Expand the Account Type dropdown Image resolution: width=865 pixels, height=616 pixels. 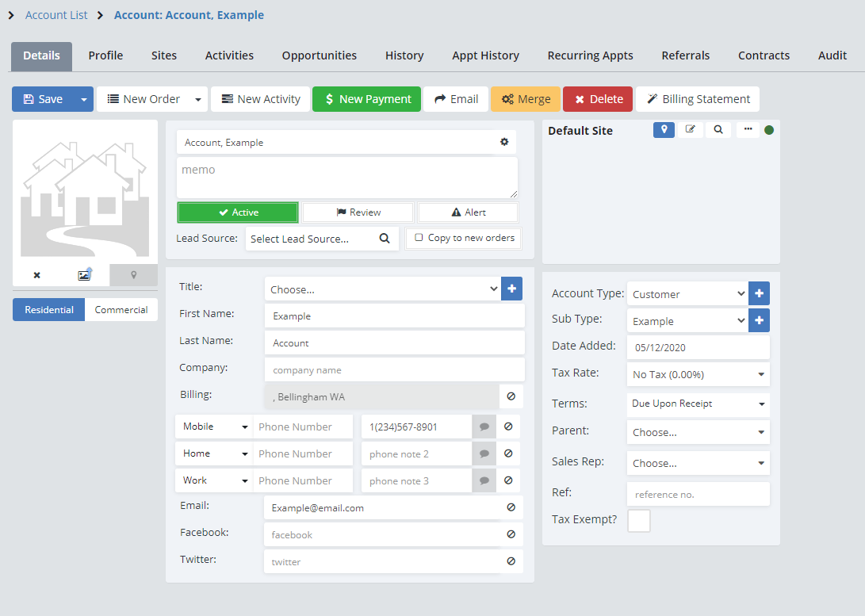(x=687, y=294)
